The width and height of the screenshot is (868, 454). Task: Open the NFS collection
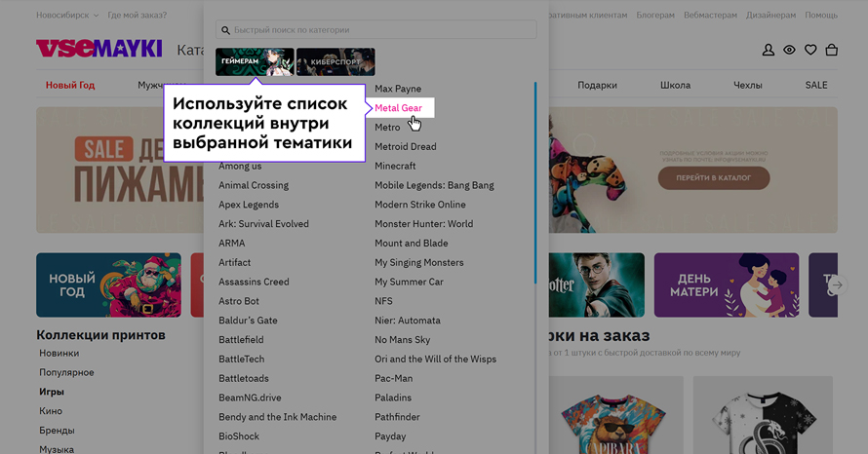point(383,301)
